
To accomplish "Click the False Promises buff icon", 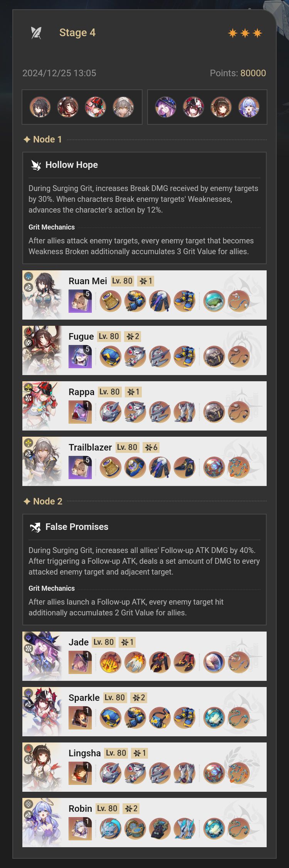I will point(35,527).
